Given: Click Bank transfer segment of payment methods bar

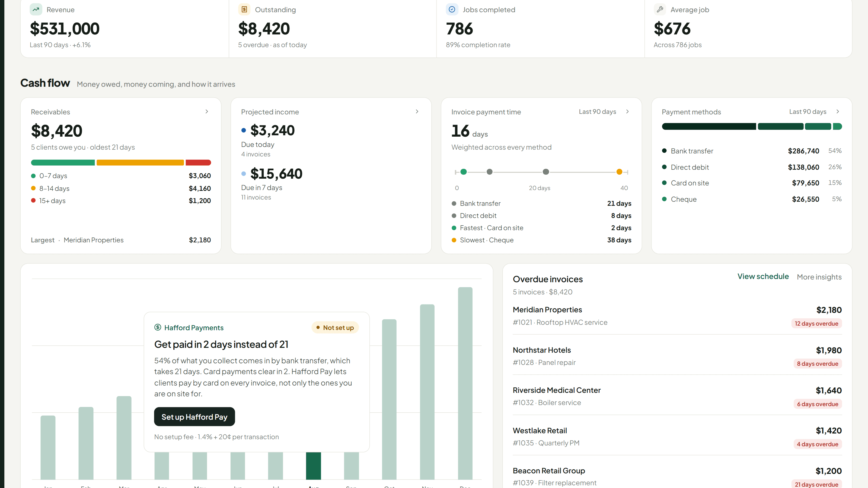Looking at the screenshot, I should click(x=709, y=127).
